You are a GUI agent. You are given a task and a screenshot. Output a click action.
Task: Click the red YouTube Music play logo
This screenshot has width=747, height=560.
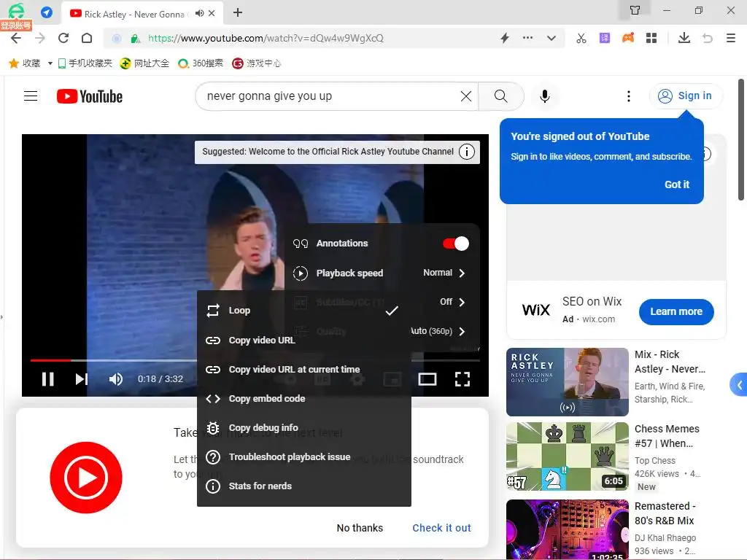pos(86,478)
